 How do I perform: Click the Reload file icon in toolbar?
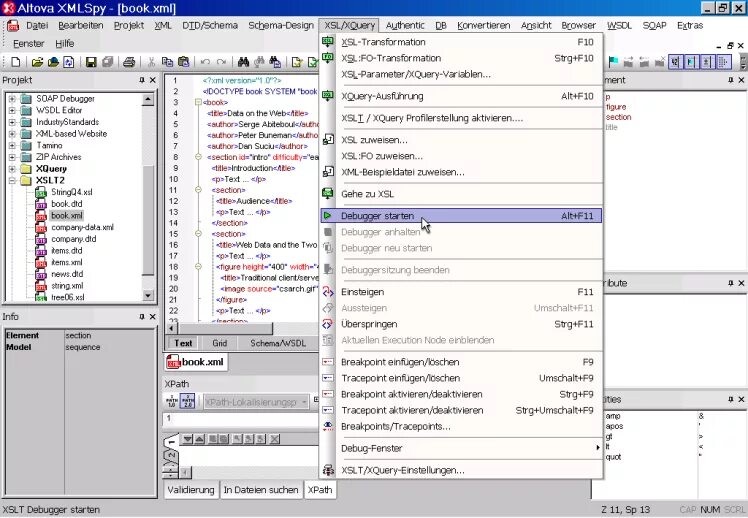click(69, 62)
